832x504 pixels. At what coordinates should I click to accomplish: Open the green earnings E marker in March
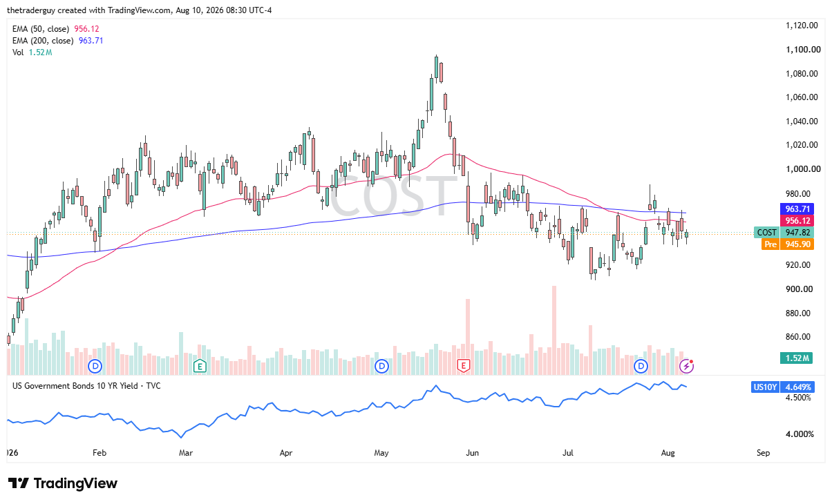pos(200,365)
